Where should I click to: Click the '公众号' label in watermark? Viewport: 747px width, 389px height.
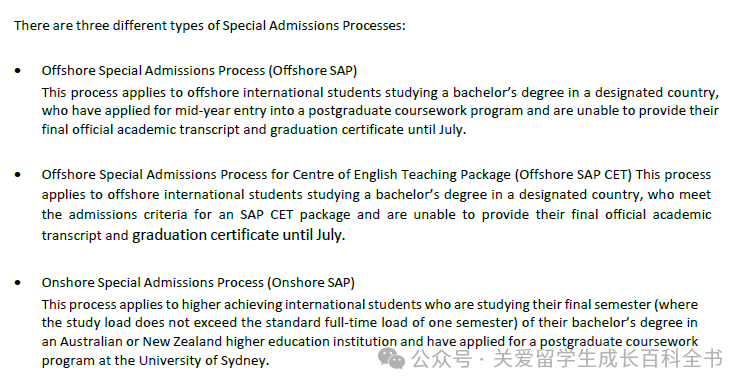click(x=442, y=359)
